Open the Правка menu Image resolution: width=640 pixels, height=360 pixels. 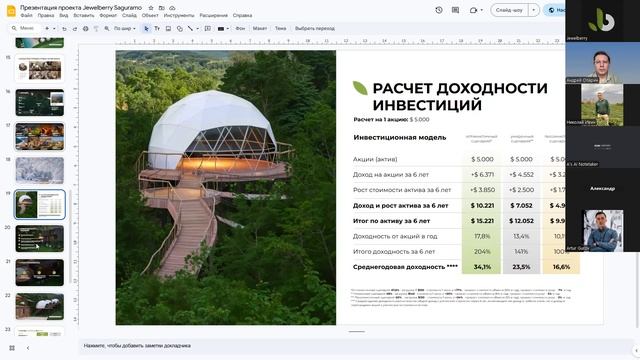(46, 16)
